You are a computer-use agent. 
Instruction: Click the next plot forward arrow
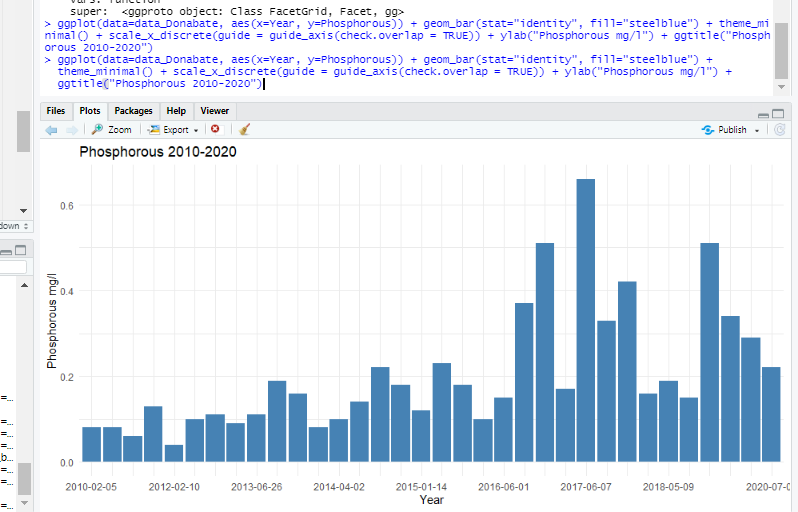coord(71,130)
